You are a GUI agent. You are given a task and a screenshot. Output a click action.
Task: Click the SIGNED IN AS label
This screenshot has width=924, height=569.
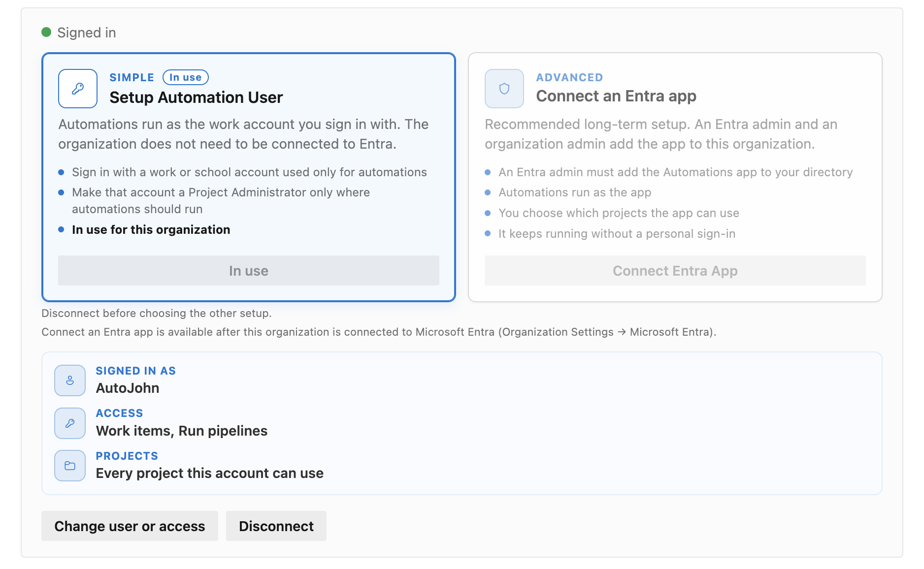[x=136, y=371]
